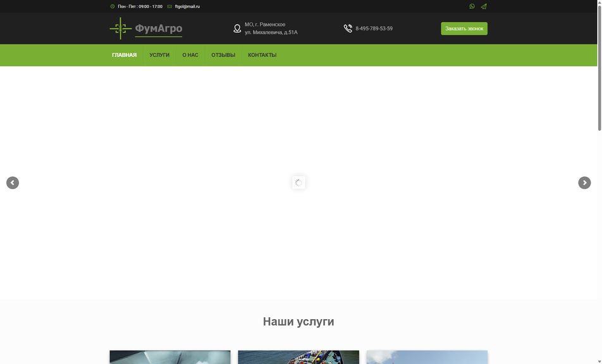Click the envelope icon beside email address

169,6
